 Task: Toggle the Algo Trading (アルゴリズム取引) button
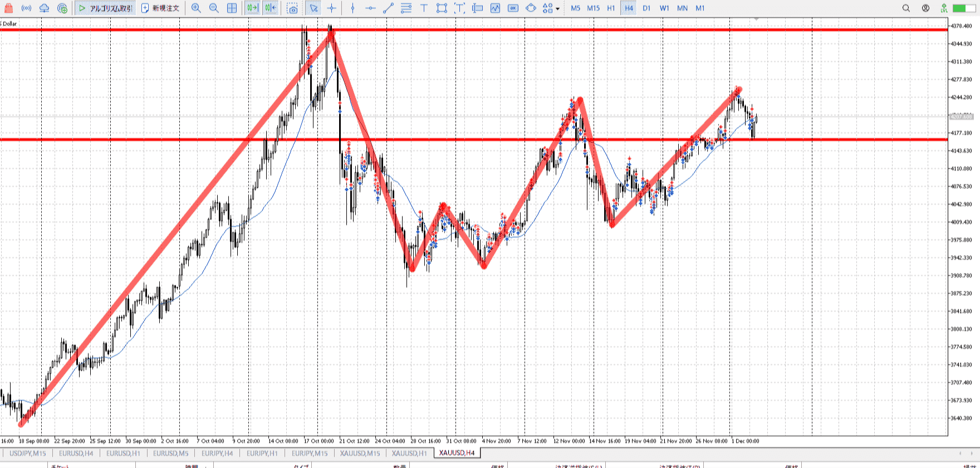[105, 8]
